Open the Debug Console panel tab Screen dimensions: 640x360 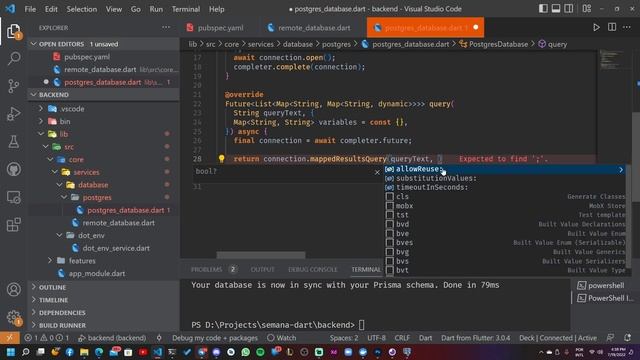(x=313, y=269)
